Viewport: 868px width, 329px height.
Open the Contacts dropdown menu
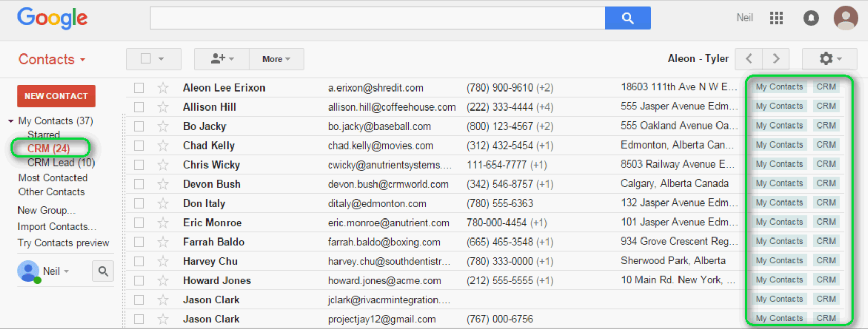coord(52,59)
